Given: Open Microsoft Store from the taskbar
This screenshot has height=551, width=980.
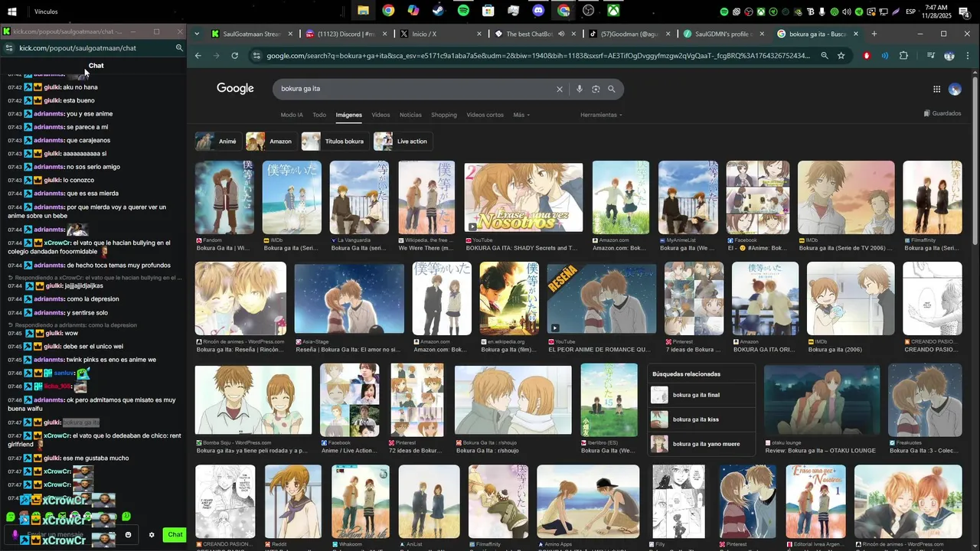Looking at the screenshot, I should click(488, 11).
